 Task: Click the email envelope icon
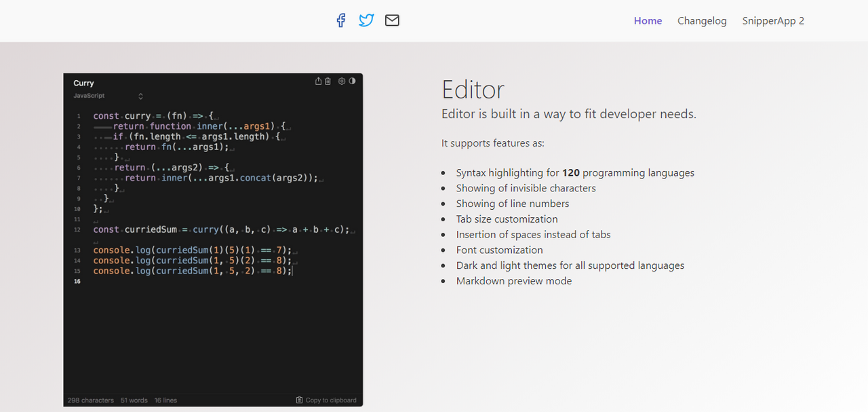392,20
